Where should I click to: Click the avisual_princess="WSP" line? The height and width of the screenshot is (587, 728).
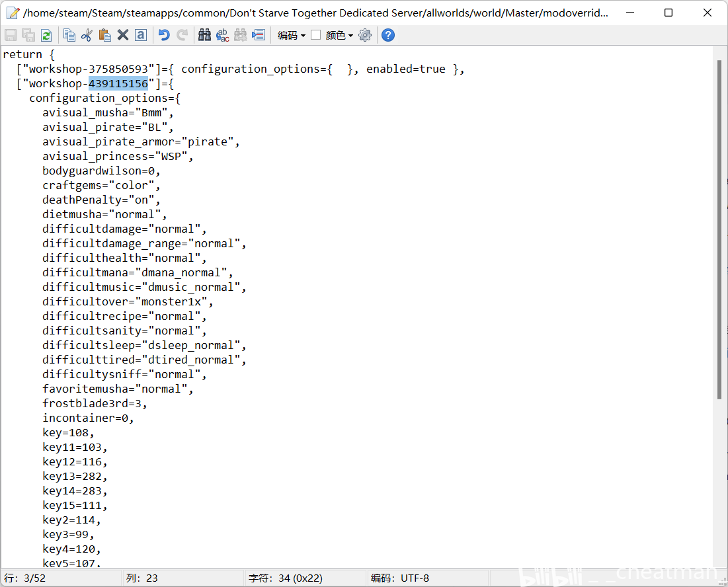pyautogui.click(x=118, y=157)
